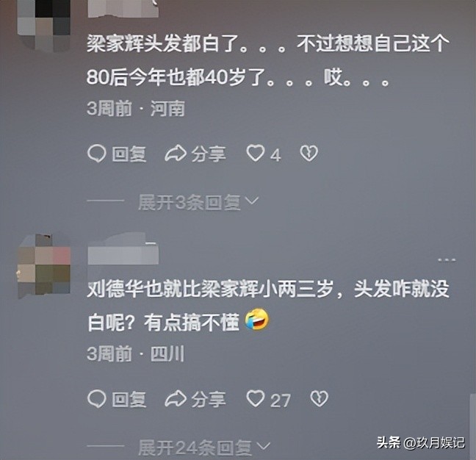Expand the 3 replies thread
The height and width of the screenshot is (460, 476).
point(198,202)
